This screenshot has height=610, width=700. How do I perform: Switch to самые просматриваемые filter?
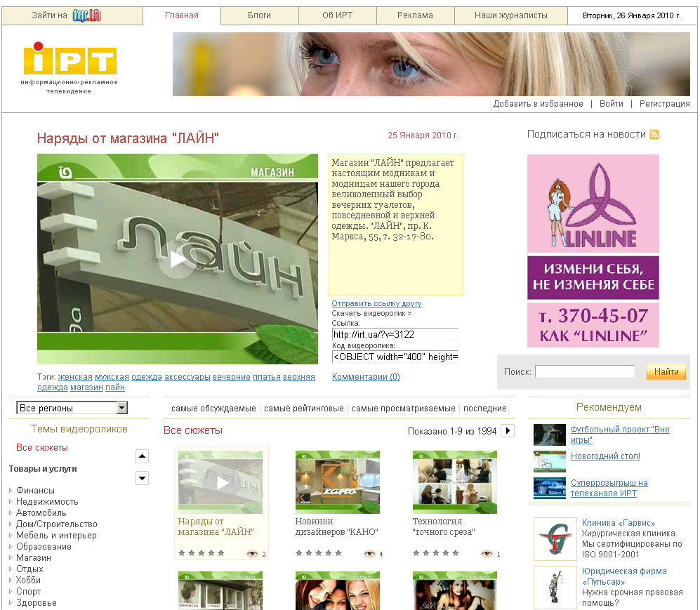point(404,409)
